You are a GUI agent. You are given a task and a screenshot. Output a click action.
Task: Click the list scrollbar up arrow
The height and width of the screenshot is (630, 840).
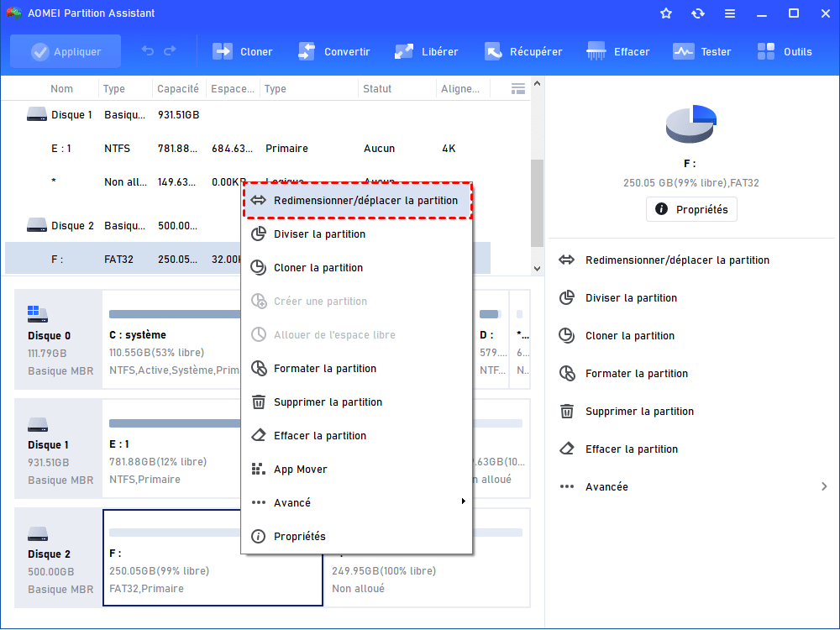537,83
